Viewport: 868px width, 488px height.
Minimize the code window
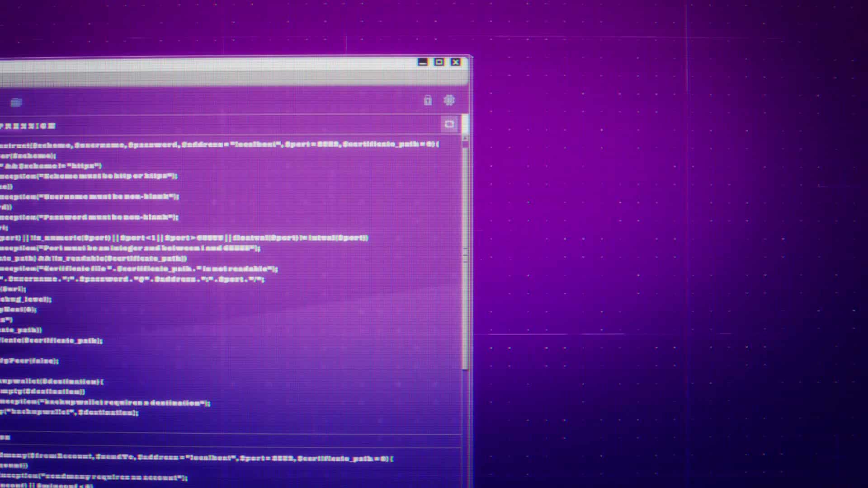[423, 62]
